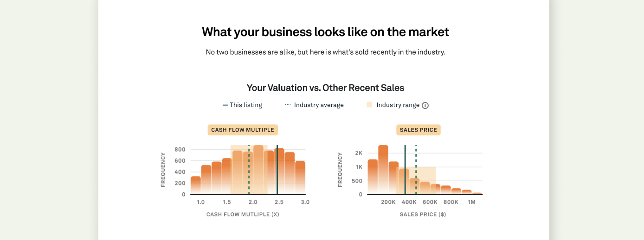The height and width of the screenshot is (240, 644).
Task: Select the CASH FLOW MULTIPLE chart badge
Action: point(243,130)
